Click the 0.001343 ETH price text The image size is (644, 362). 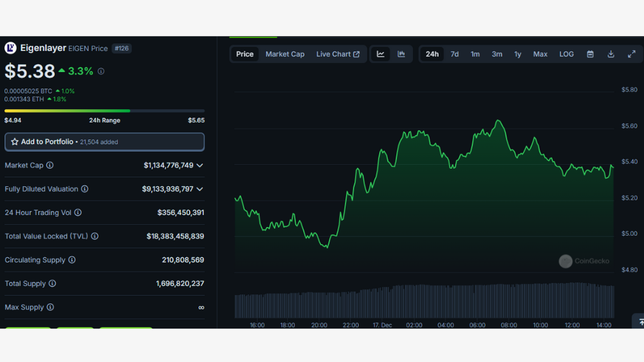point(24,99)
